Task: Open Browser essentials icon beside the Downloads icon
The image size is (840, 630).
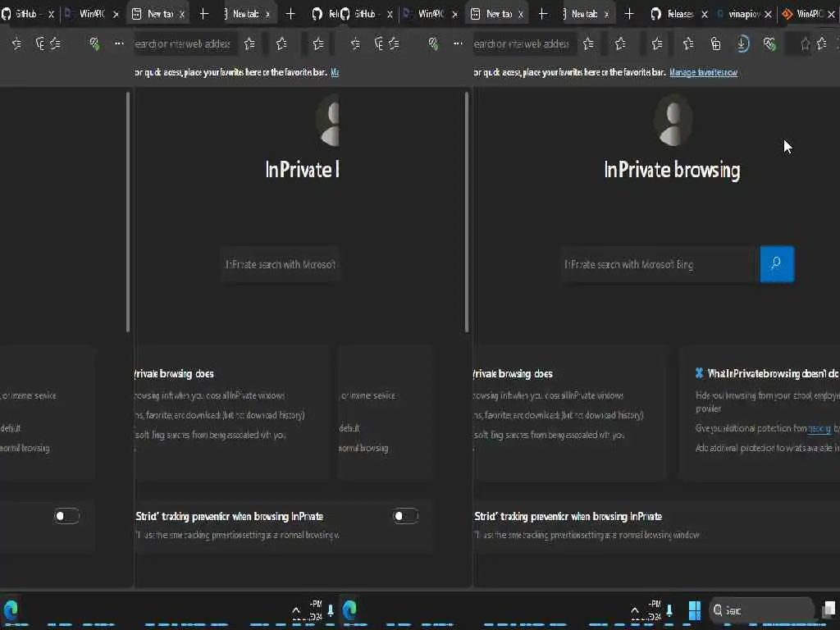Action: click(x=769, y=44)
